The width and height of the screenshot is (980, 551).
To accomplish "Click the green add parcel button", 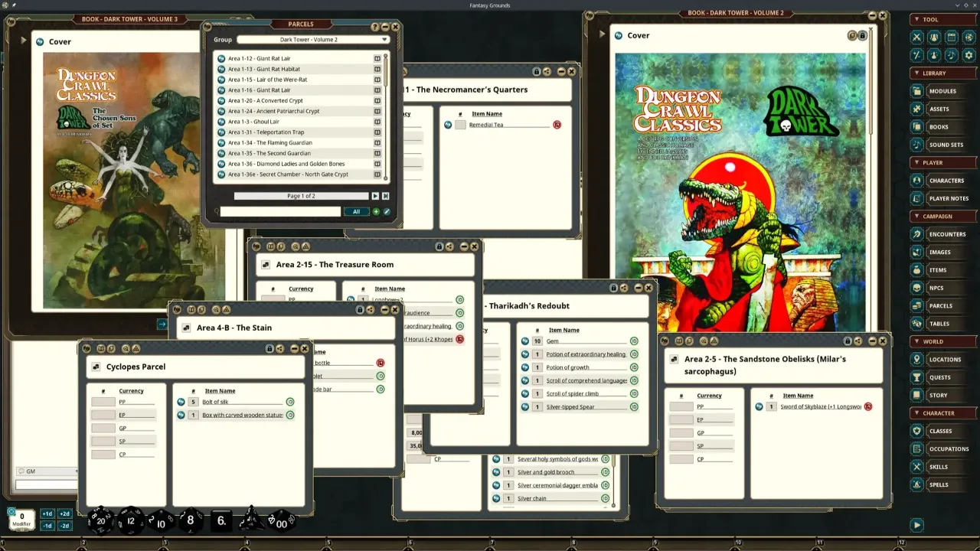I will pos(376,211).
